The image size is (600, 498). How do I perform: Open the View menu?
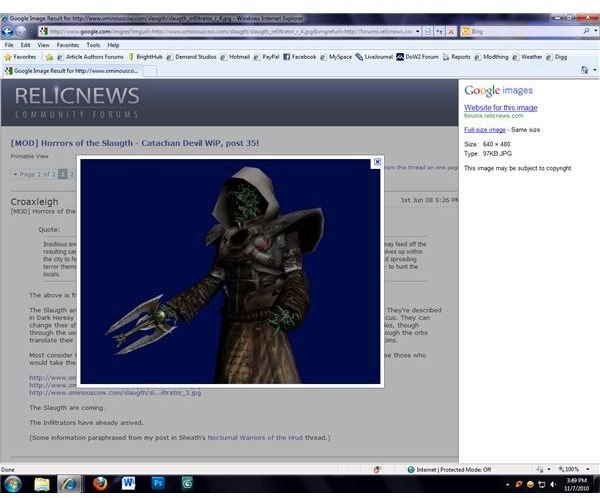coord(43,45)
